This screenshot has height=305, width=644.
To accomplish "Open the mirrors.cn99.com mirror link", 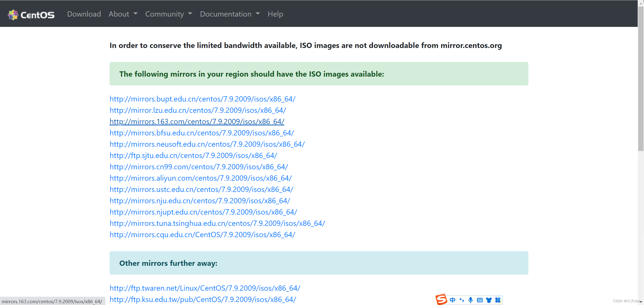I will [199, 167].
